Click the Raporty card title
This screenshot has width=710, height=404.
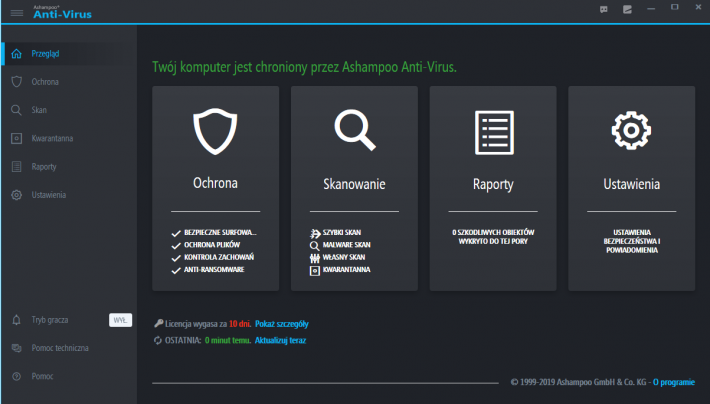(x=493, y=184)
